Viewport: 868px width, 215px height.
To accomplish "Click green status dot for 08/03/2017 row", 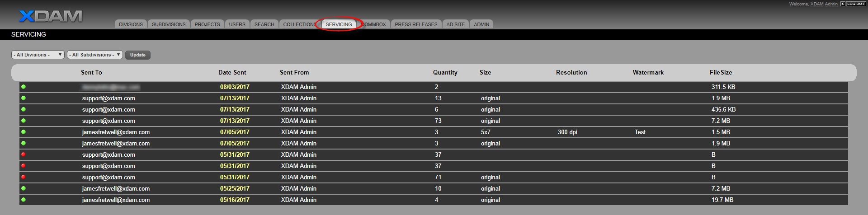I will (24, 87).
